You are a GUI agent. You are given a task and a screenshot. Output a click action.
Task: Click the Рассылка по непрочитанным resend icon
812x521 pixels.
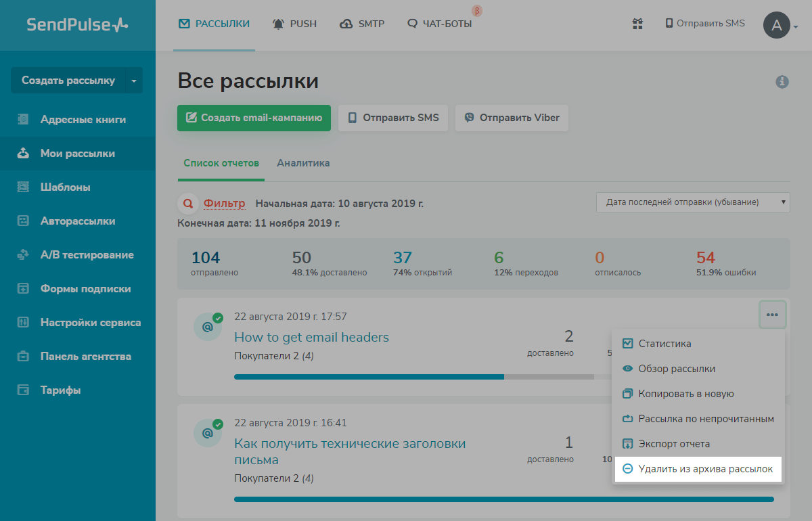click(627, 419)
